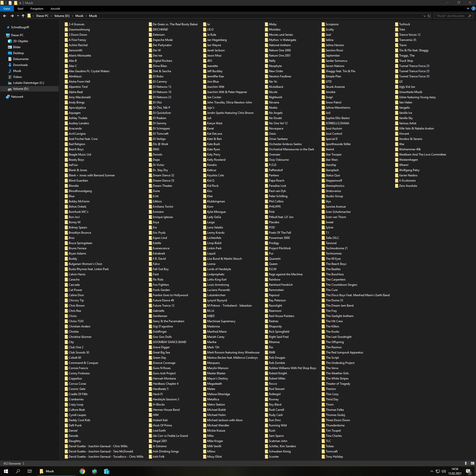Select the Zero Assoluto folder
The image size is (476, 476).
[406, 186]
